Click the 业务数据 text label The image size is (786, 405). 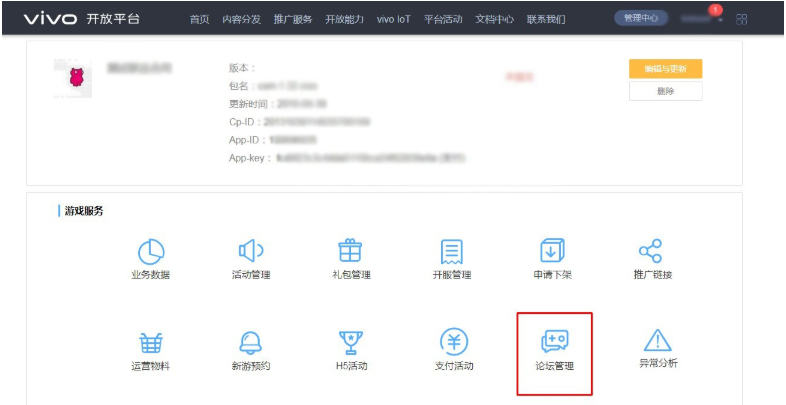[150, 275]
